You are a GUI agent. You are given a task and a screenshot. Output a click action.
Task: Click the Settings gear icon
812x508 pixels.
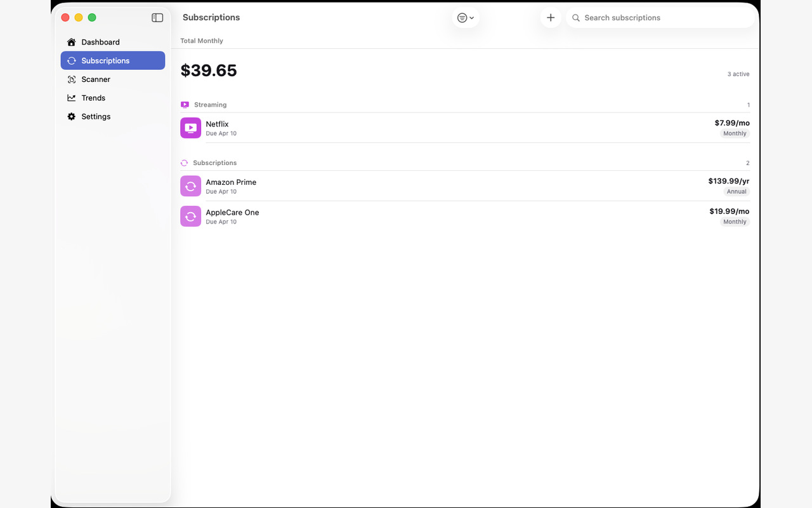pos(72,116)
